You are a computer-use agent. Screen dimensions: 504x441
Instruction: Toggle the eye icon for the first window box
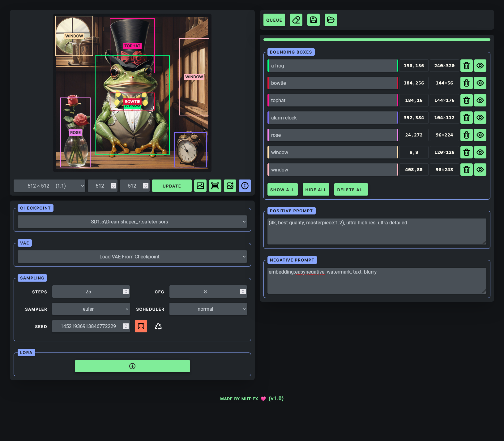click(x=480, y=152)
